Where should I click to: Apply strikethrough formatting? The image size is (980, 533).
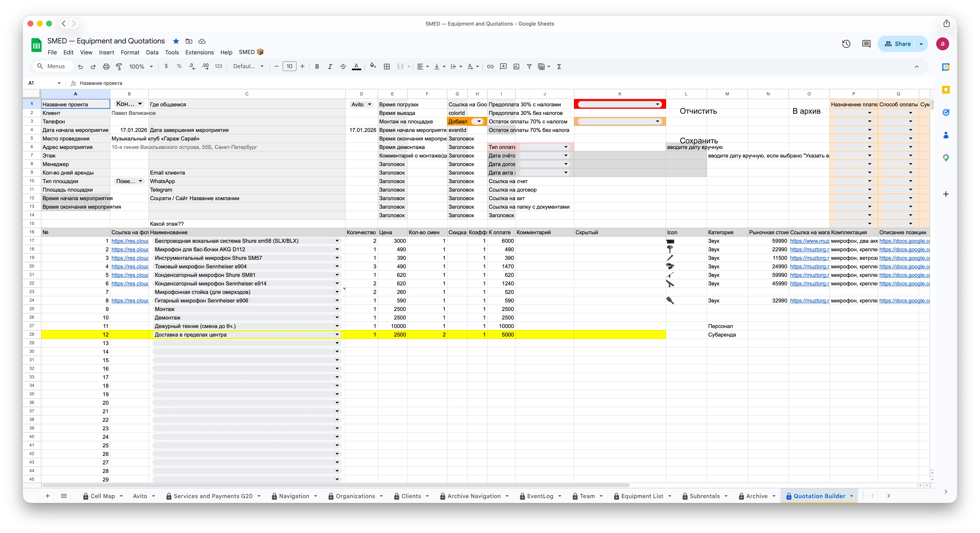pos(343,67)
